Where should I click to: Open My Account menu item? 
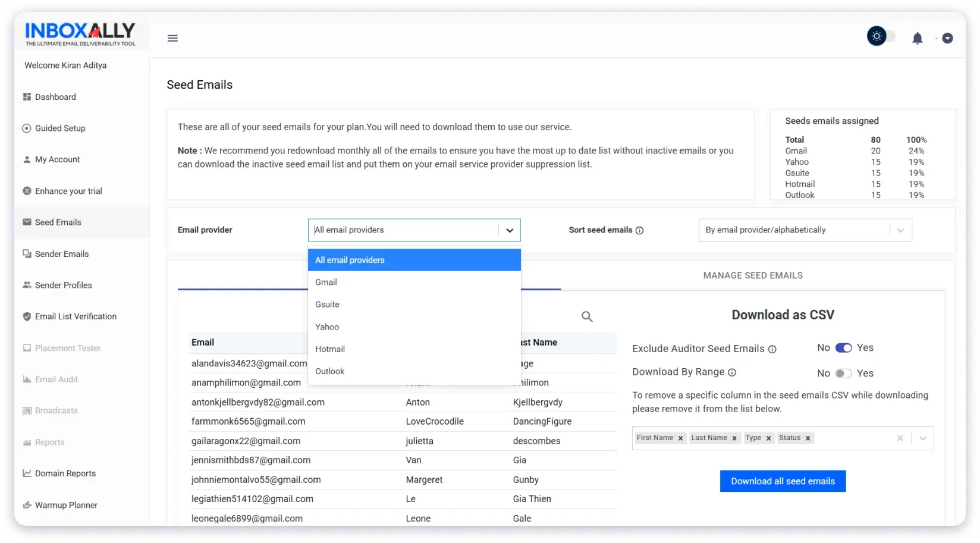[x=57, y=159]
